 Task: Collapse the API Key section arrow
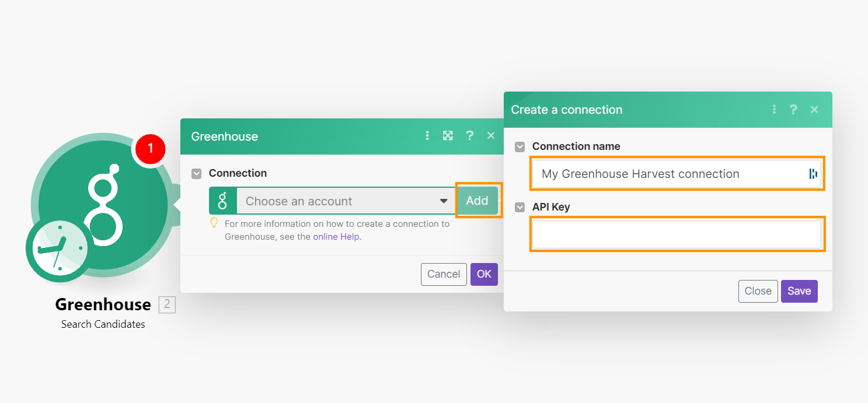point(520,207)
